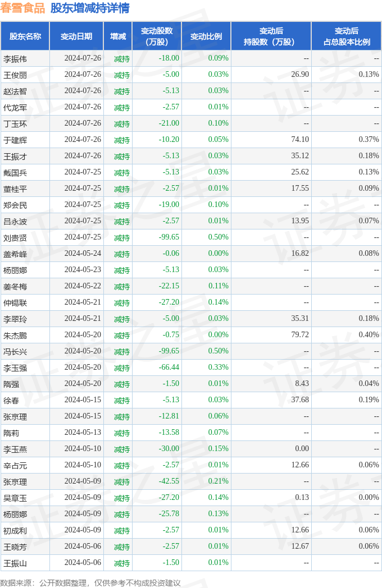Screen dimensions: 382x588
Task: Click the 74.10 holdings value
Action: [300, 140]
